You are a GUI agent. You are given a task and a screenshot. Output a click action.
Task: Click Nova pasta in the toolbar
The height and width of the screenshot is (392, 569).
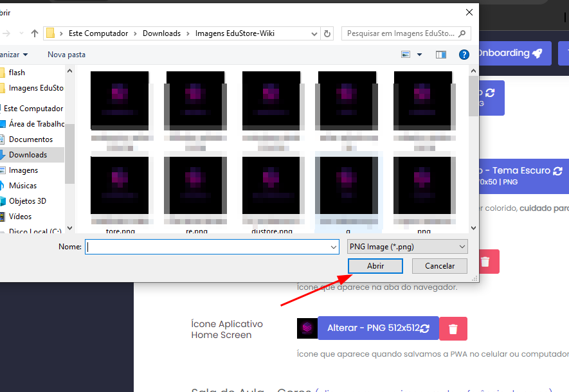pyautogui.click(x=66, y=55)
